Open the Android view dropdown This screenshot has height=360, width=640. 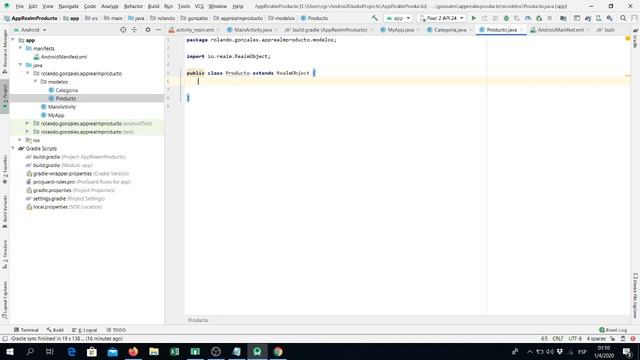[x=30, y=30]
